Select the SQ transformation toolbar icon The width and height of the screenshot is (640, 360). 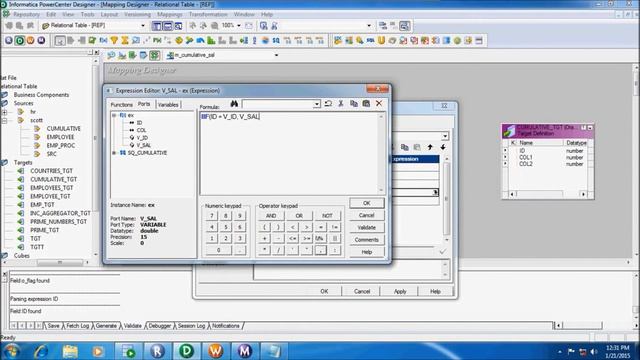[x=276, y=40]
